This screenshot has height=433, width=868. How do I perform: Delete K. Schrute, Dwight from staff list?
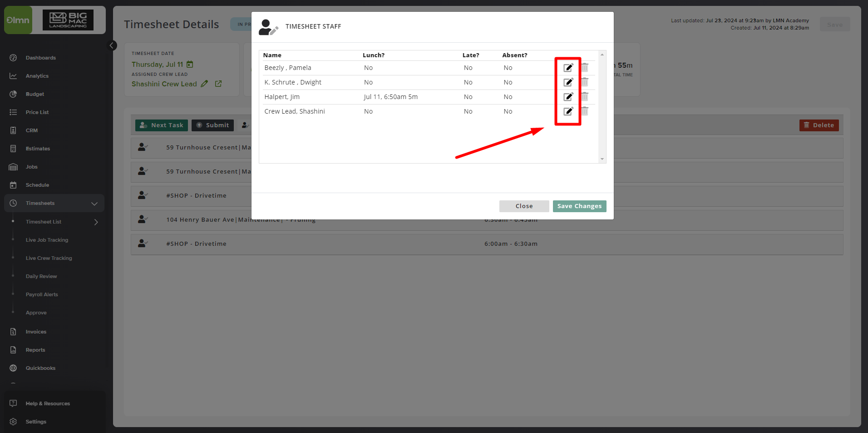pyautogui.click(x=585, y=82)
